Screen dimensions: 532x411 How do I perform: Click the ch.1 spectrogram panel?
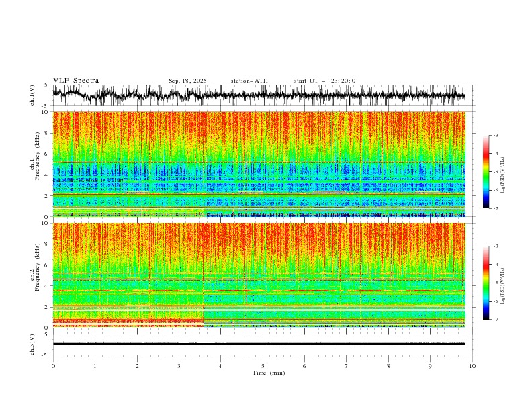pyautogui.click(x=259, y=164)
